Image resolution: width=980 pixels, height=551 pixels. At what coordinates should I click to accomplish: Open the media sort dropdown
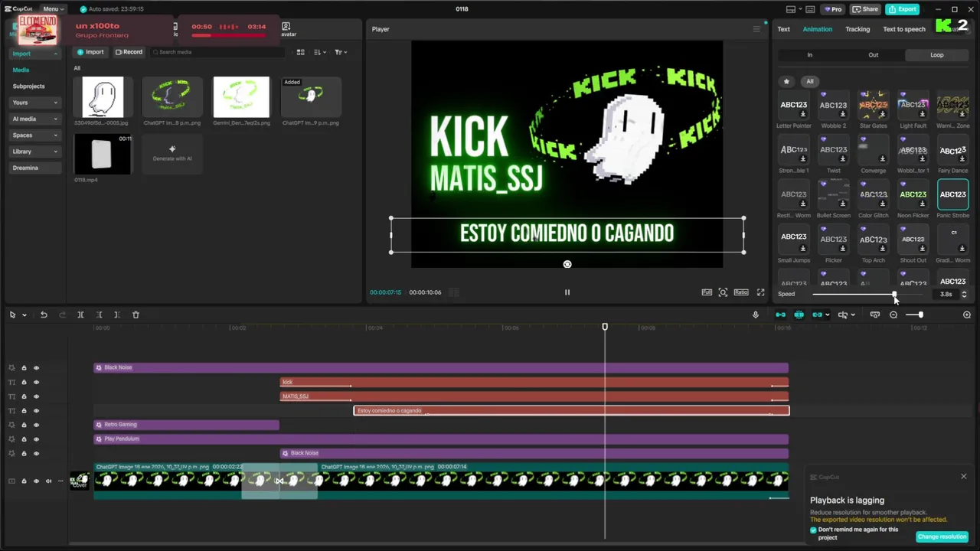click(x=320, y=52)
